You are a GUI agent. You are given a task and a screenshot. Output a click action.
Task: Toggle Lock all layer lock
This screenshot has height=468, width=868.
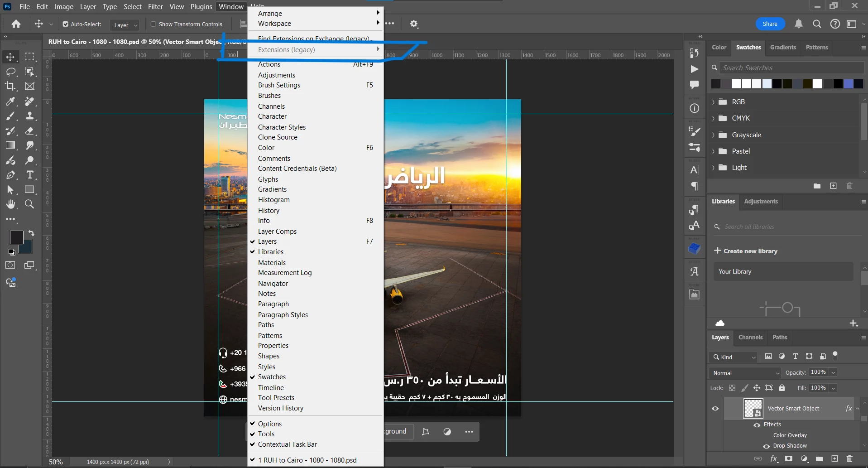[782, 388]
